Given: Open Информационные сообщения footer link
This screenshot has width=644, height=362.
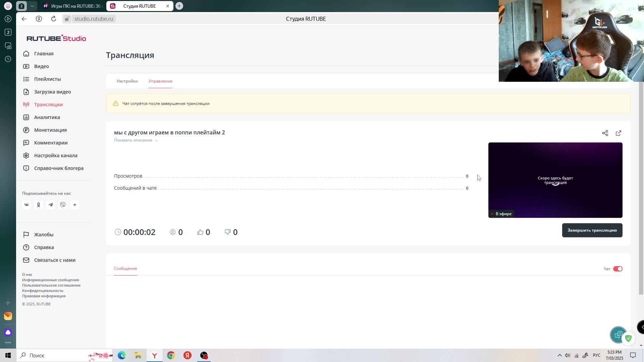Looking at the screenshot, I should click(51, 280).
